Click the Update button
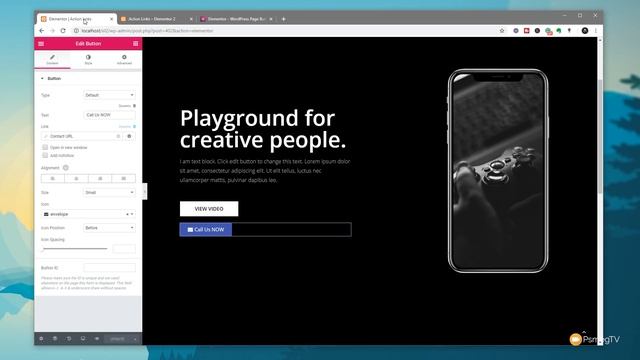 [x=118, y=339]
